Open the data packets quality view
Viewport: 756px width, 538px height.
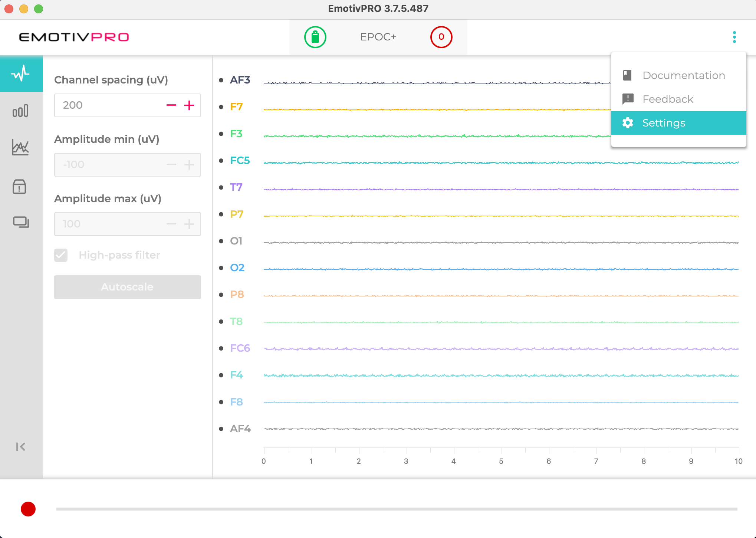[21, 110]
